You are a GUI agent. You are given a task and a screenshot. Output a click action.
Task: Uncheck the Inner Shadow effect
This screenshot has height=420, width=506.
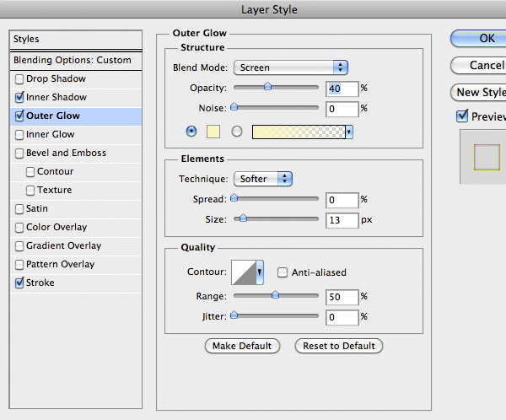(19, 98)
